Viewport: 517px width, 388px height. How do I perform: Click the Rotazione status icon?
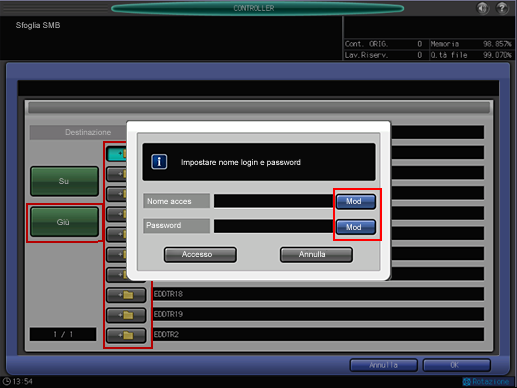(x=467, y=382)
